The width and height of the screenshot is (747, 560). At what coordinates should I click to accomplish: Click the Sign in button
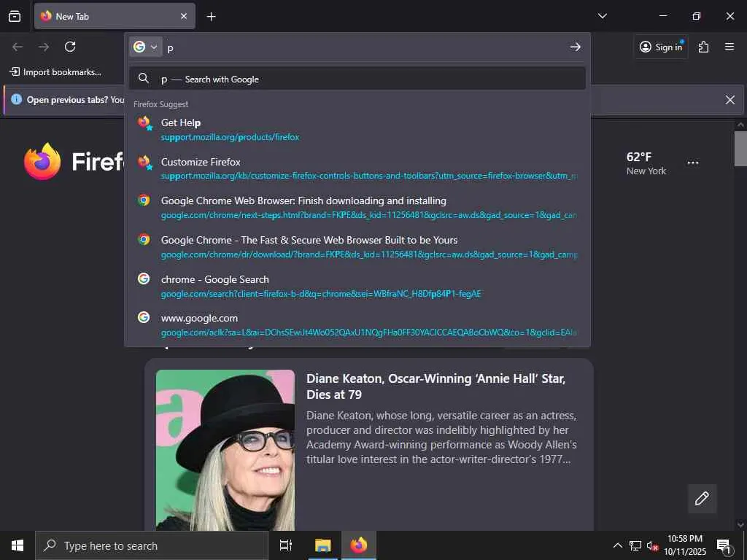click(661, 47)
